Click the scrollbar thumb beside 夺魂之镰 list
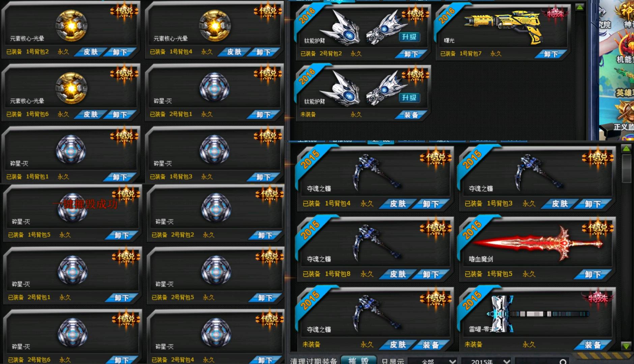The width and height of the screenshot is (634, 364). (626, 169)
